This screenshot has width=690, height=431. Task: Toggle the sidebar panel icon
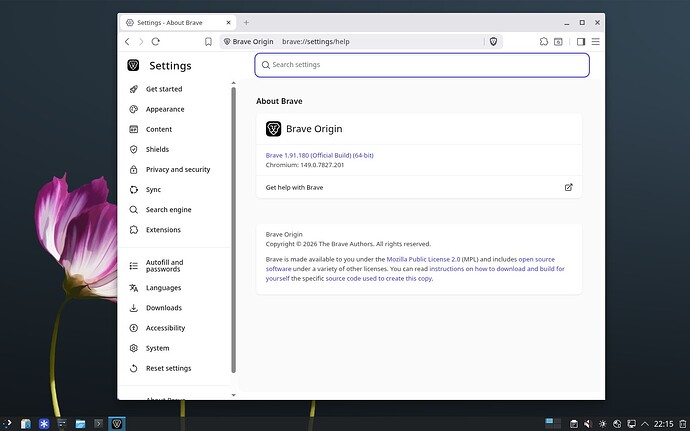tap(581, 41)
